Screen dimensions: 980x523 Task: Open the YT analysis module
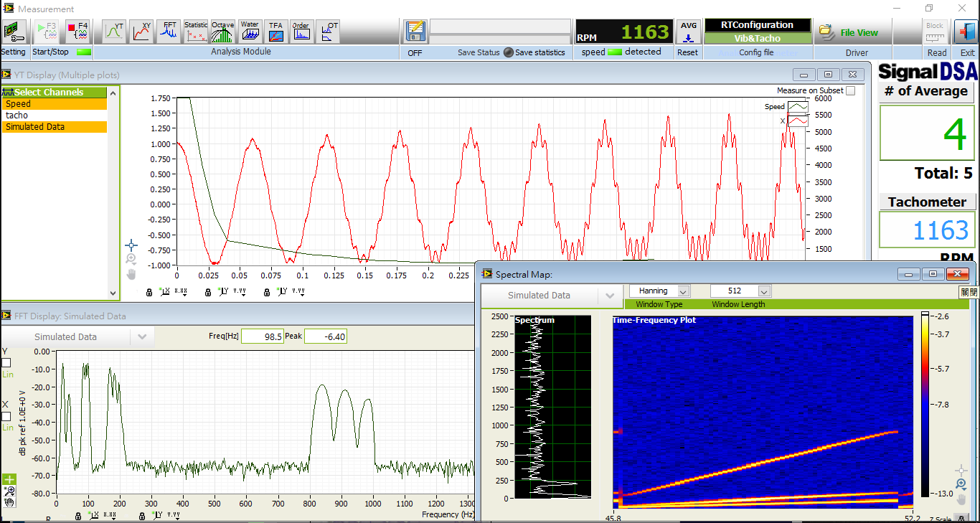pos(114,32)
